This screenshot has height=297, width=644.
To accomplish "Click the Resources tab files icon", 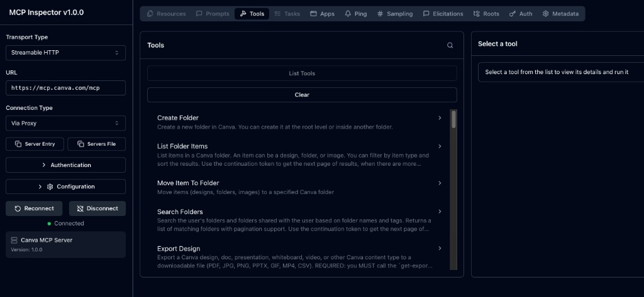I will pyautogui.click(x=150, y=14).
